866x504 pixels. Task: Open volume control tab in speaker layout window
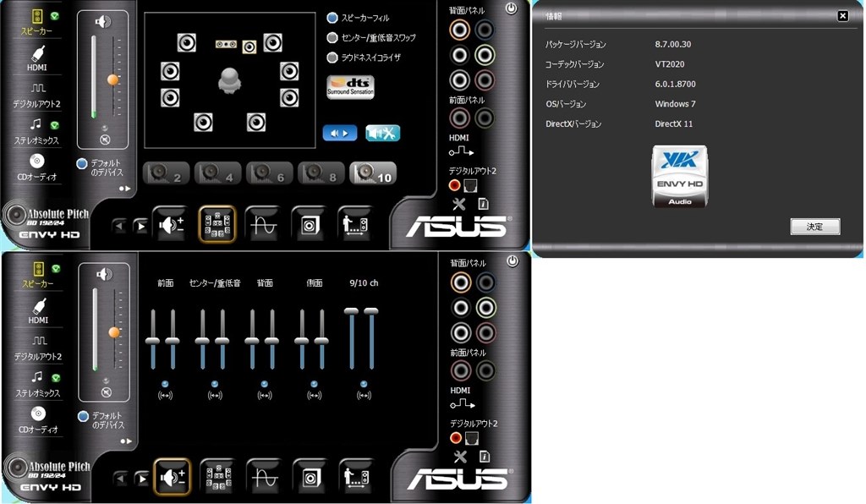[x=171, y=225]
